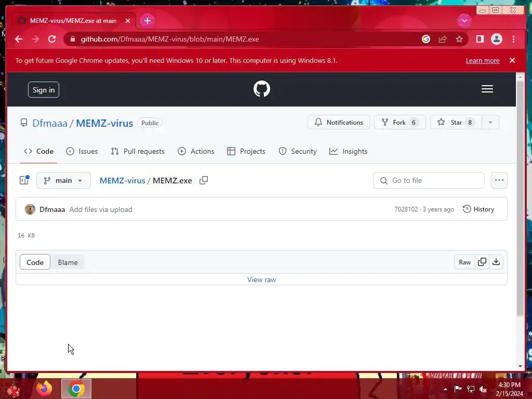Switch to the Code repository tab
Viewport: 532px width, 399px height.
(x=38, y=151)
